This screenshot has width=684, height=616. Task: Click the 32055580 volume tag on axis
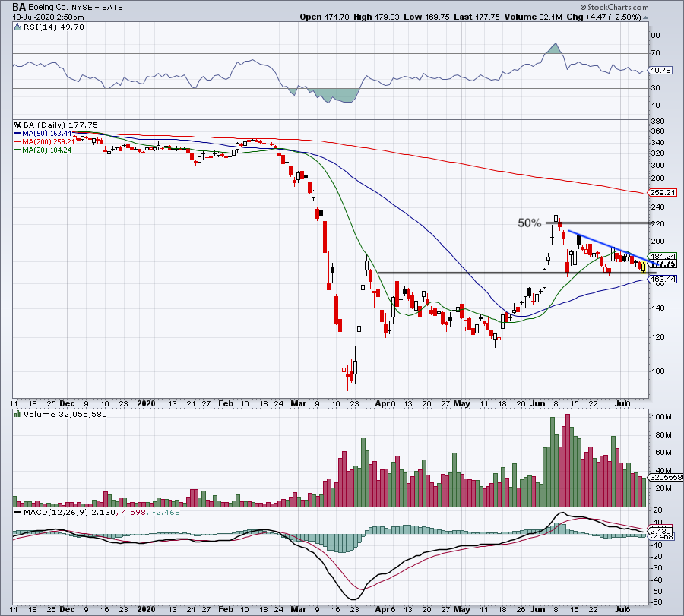click(x=667, y=477)
